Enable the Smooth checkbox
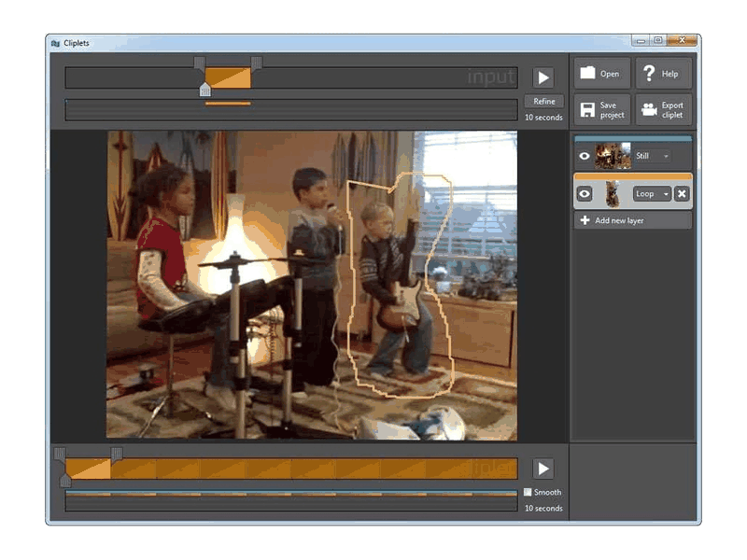747x560 pixels. click(x=528, y=492)
